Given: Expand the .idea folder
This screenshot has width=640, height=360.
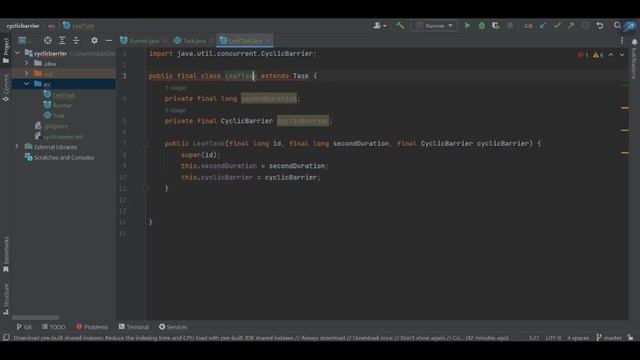Looking at the screenshot, I should 27,63.
